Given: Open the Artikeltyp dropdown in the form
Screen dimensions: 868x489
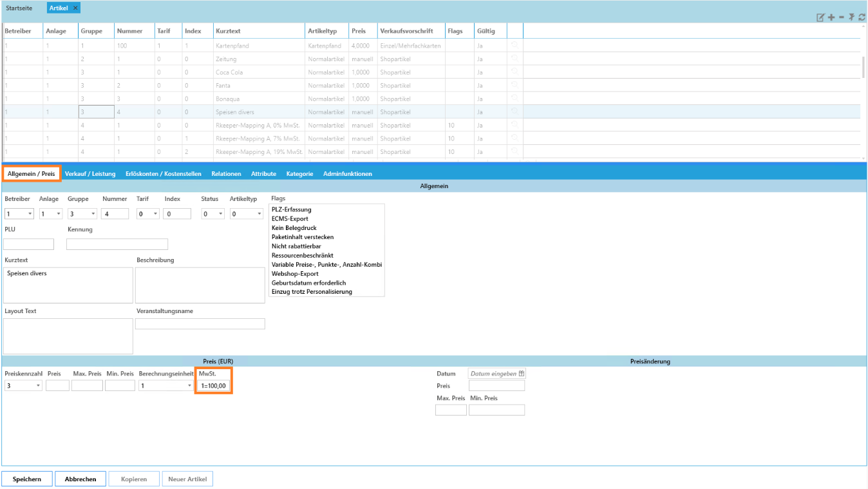Looking at the screenshot, I should [259, 214].
